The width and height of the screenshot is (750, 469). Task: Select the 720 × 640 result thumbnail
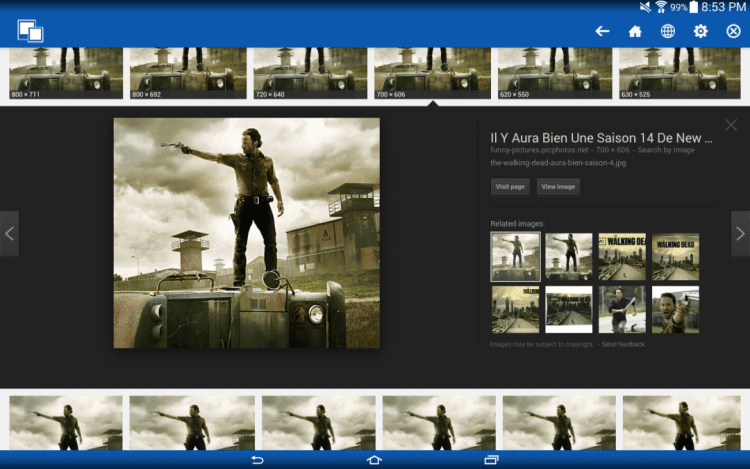coord(310,73)
